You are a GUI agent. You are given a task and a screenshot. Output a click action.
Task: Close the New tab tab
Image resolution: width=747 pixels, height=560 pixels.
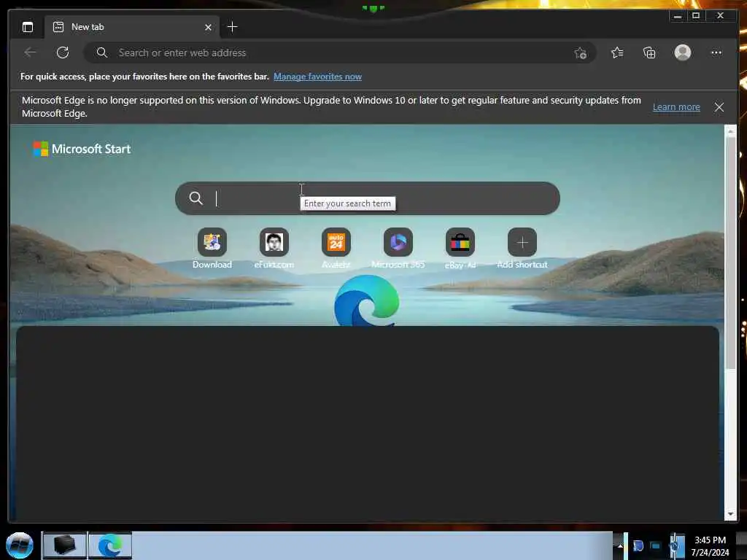tap(208, 27)
